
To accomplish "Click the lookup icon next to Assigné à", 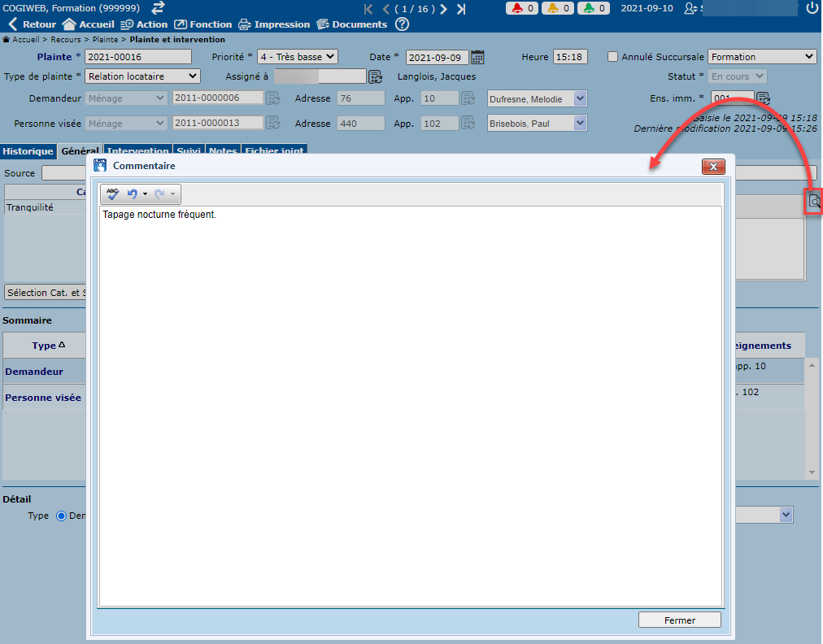I will coord(375,76).
